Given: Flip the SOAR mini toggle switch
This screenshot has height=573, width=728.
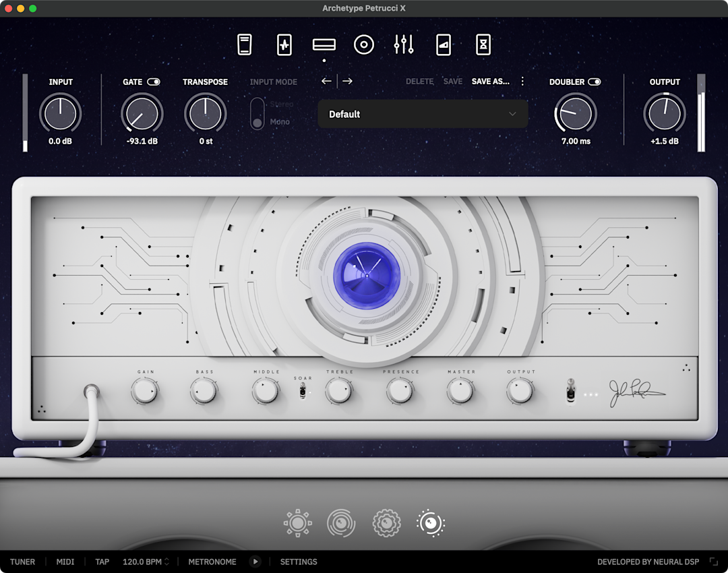Looking at the screenshot, I should pos(303,392).
